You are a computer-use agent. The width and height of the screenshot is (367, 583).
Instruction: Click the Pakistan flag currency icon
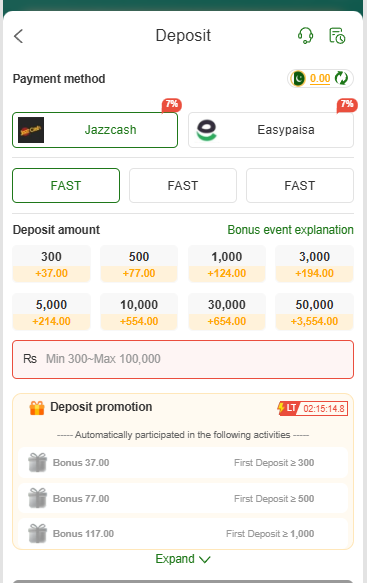(298, 78)
